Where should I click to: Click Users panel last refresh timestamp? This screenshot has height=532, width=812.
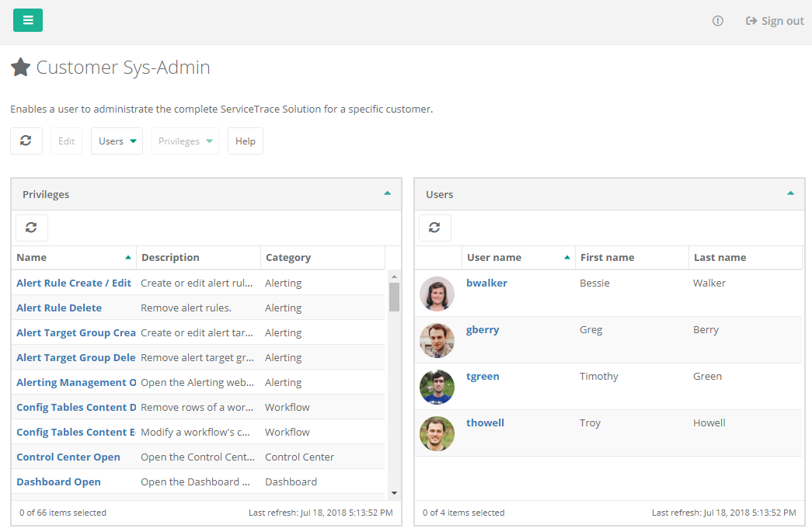pos(724,513)
